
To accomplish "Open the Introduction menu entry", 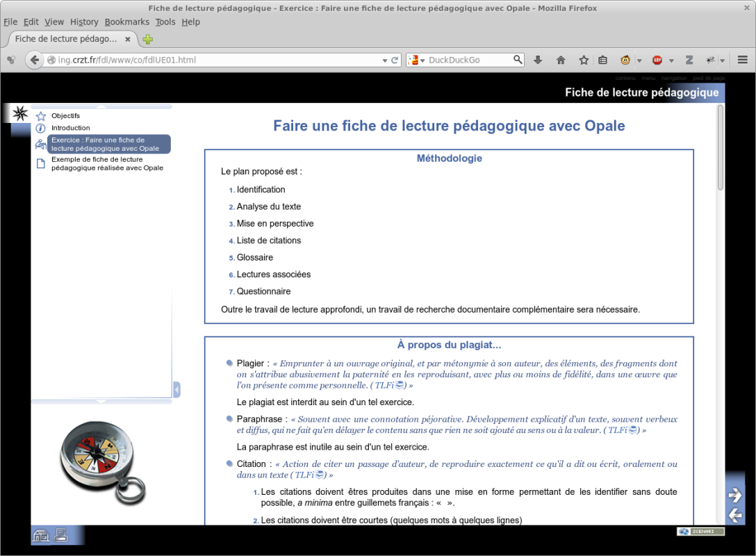I will (x=70, y=128).
